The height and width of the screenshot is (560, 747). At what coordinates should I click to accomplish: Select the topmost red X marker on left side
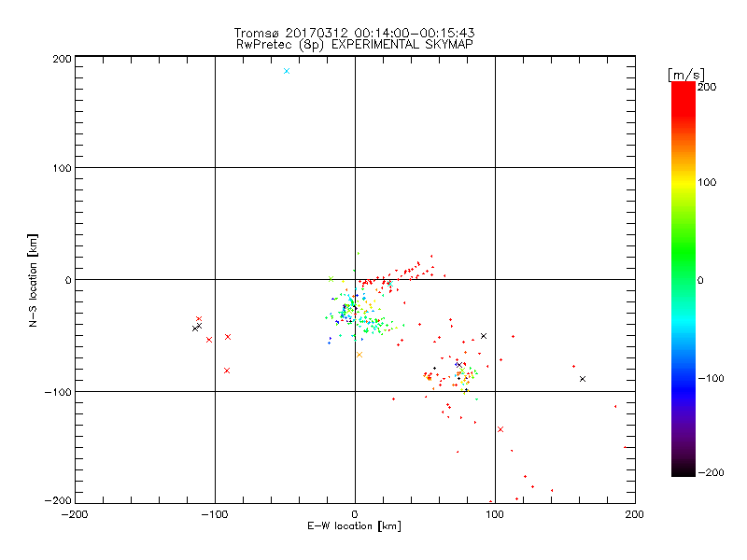click(x=199, y=319)
